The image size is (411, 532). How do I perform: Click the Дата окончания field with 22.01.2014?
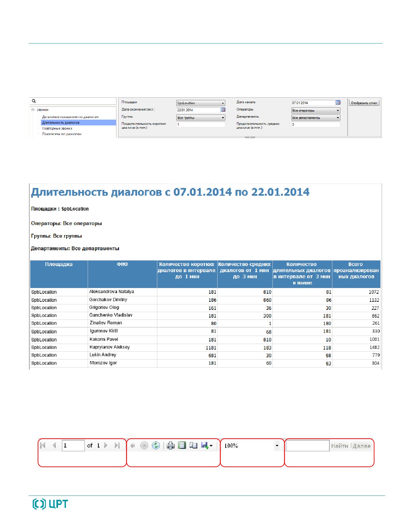[x=198, y=110]
